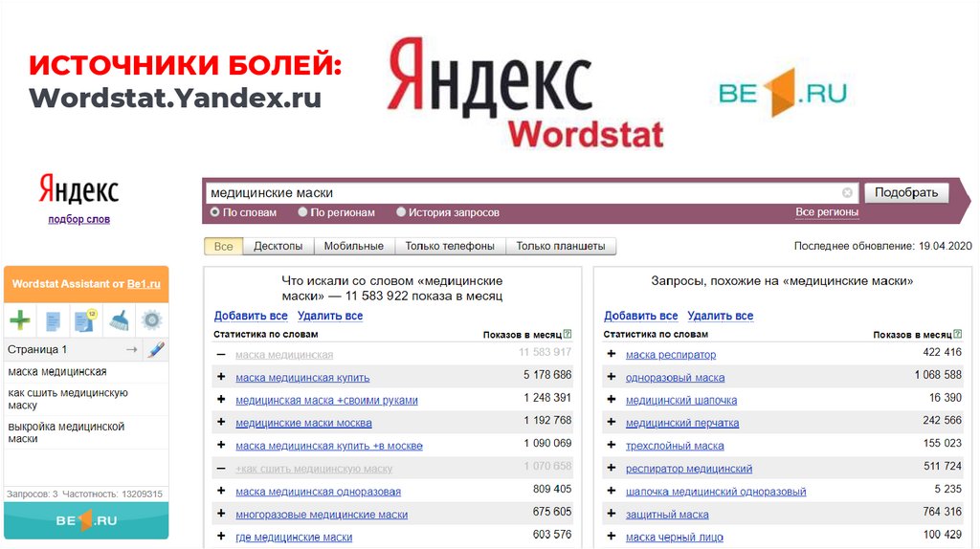
Task: Select маска медицинская row in Assistant list
Action: pyautogui.click(x=86, y=372)
